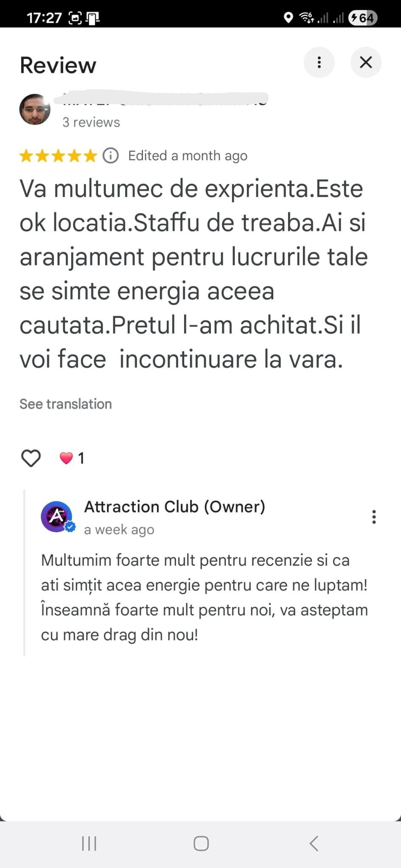Open Attraction Club owner reply options
401x868 pixels.
pos(374,517)
